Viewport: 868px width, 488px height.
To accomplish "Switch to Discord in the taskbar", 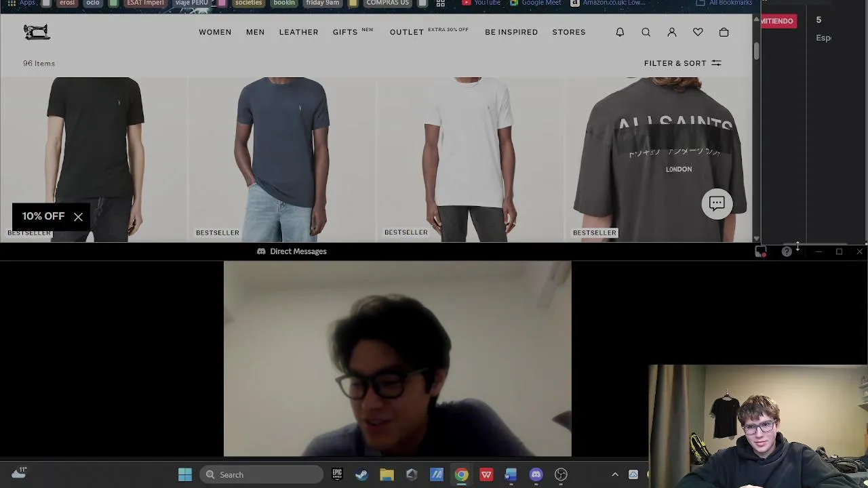I will coord(536,474).
